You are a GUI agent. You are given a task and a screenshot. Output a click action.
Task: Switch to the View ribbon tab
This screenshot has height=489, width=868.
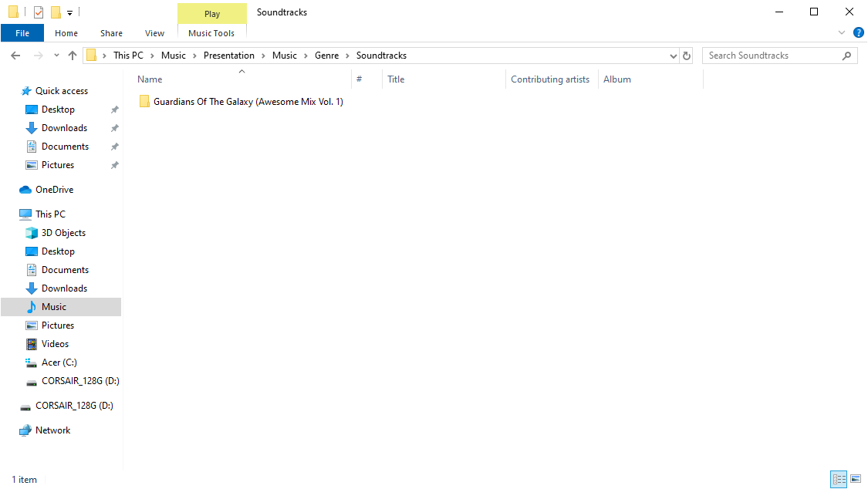point(154,33)
